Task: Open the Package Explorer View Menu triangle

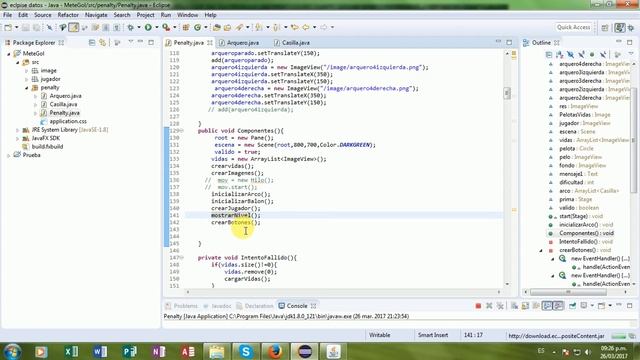Action: coord(131,42)
